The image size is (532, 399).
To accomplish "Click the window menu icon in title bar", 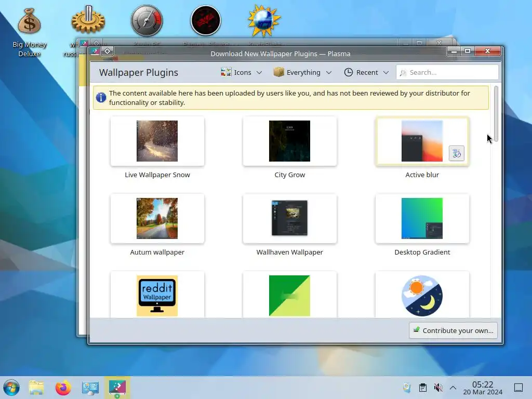I will pyautogui.click(x=96, y=51).
